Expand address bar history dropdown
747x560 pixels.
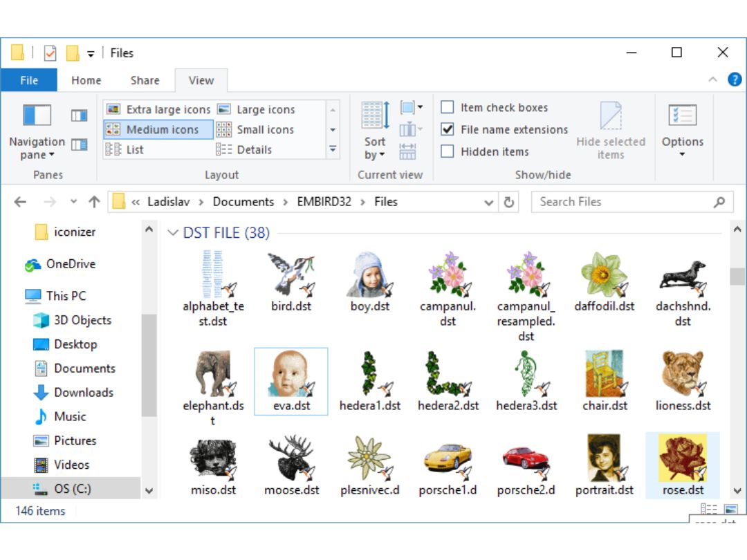click(488, 203)
